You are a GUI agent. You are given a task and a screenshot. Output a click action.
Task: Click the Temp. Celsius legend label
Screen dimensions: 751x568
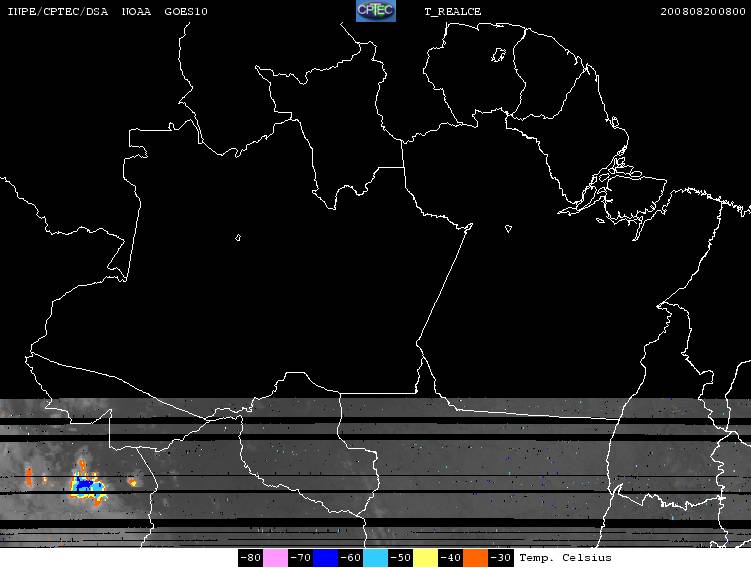click(565, 558)
